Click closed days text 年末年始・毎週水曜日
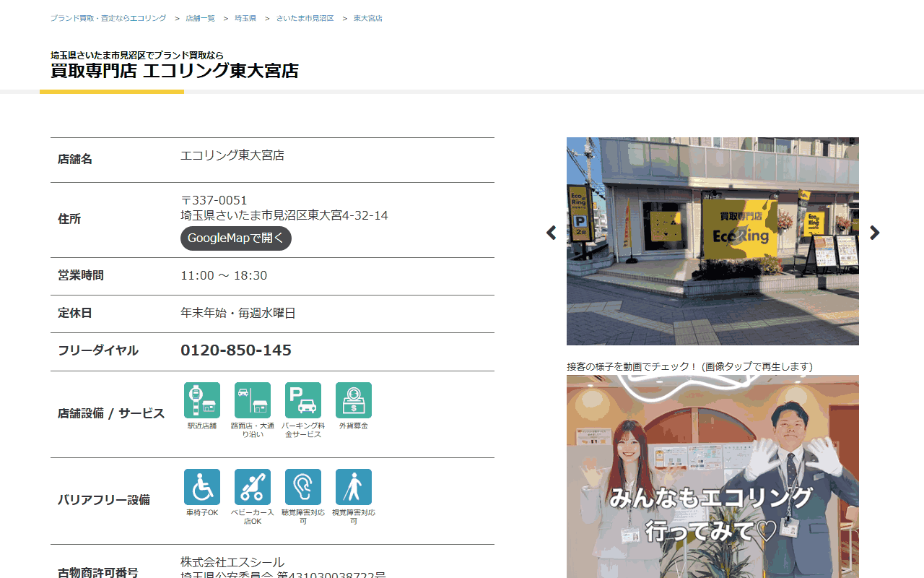The width and height of the screenshot is (924, 578). (238, 313)
